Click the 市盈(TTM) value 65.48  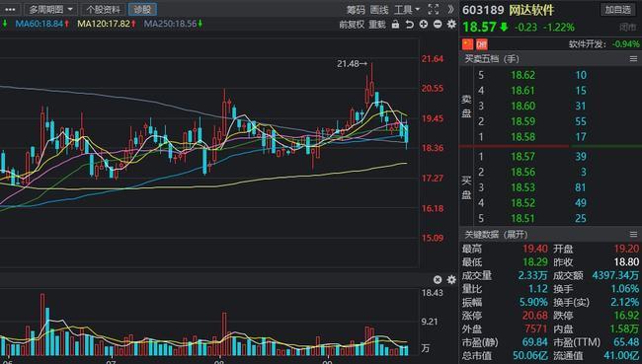[x=626, y=342]
